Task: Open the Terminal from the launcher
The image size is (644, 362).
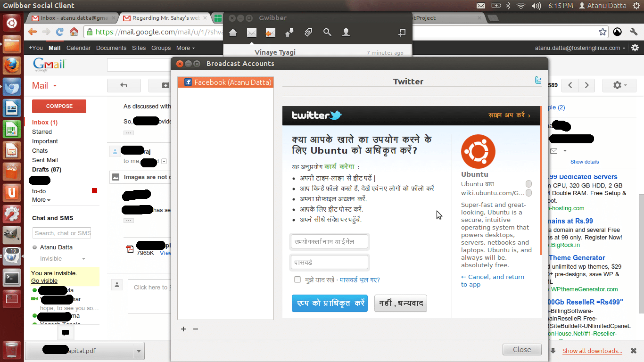Action: 12,278
